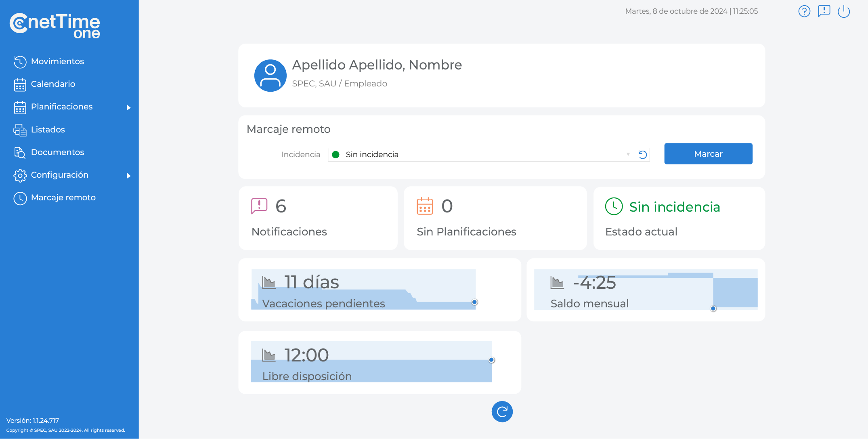Click chart icon beside 12:00
868x439 pixels.
click(x=269, y=355)
